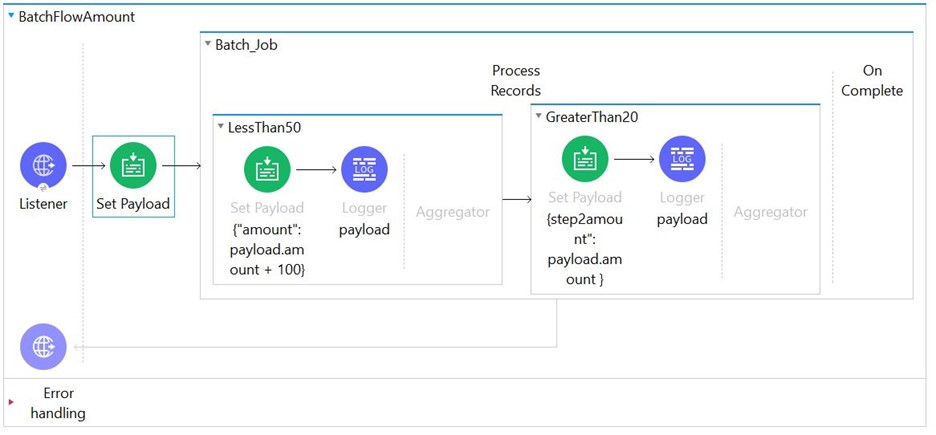Collapse the GreaterThan20 batch step

(538, 117)
